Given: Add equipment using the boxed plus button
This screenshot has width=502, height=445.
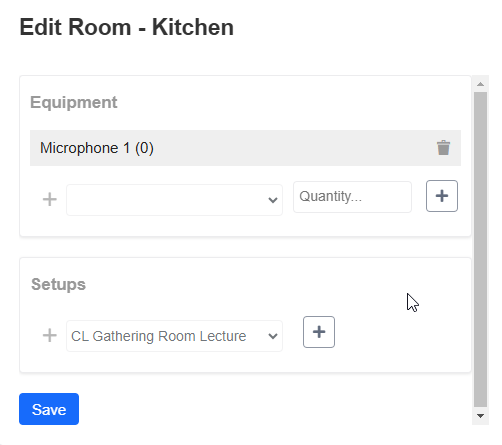Looking at the screenshot, I should 442,196.
